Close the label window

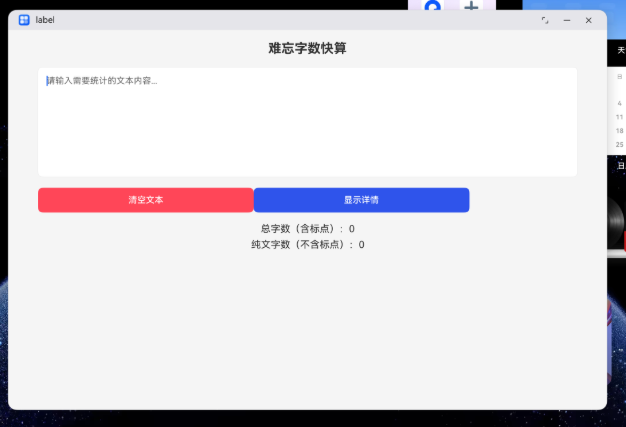click(x=588, y=20)
